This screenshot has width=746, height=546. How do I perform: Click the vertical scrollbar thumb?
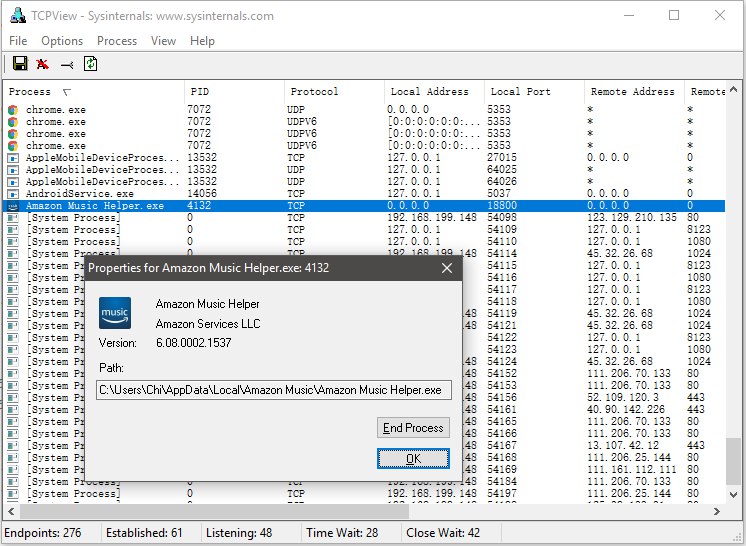[734, 461]
